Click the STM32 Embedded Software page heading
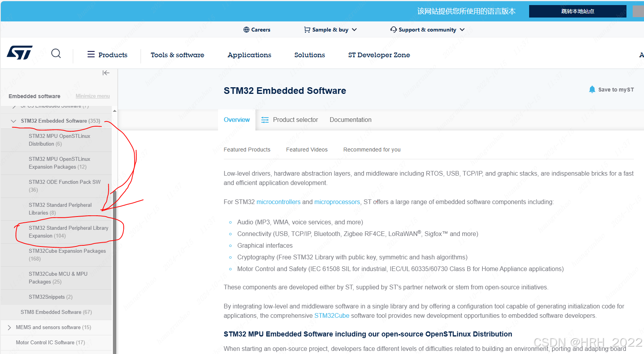644x354 pixels. pyautogui.click(x=285, y=91)
